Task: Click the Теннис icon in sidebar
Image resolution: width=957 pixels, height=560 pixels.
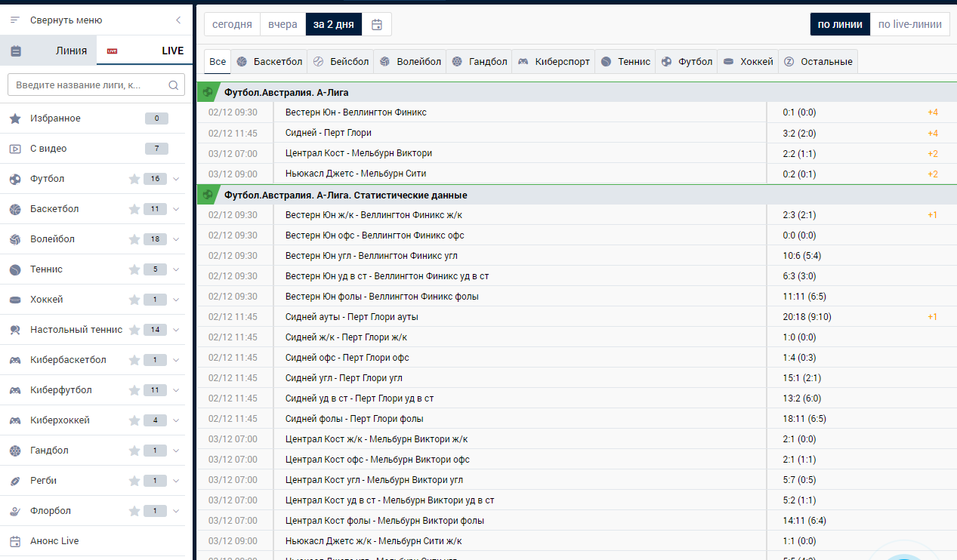Action: (15, 269)
